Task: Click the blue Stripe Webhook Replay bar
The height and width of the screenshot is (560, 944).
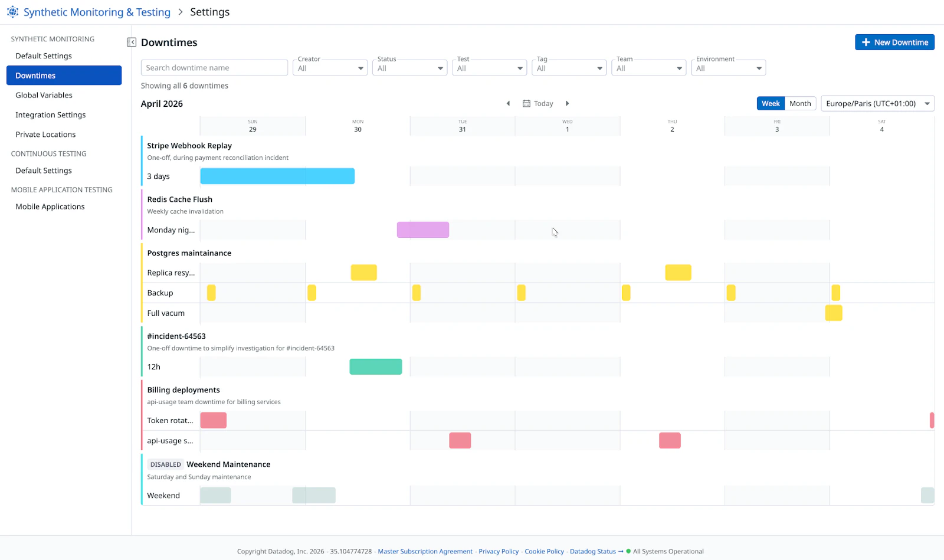Action: point(277,176)
